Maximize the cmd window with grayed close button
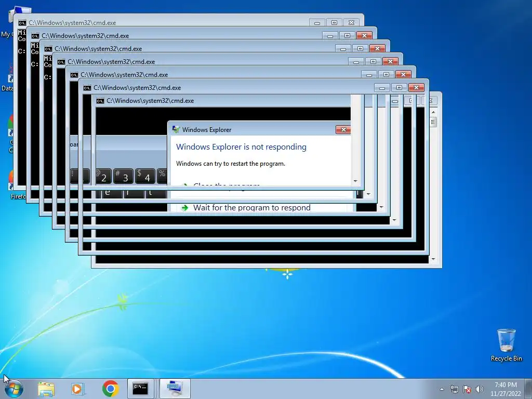This screenshot has height=399, width=532. pyautogui.click(x=334, y=23)
